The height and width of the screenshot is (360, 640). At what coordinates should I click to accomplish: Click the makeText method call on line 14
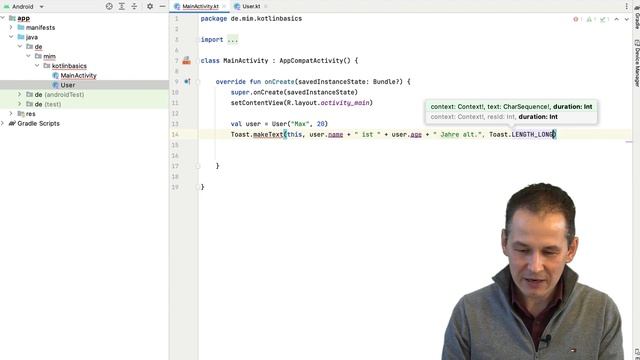tap(268, 134)
